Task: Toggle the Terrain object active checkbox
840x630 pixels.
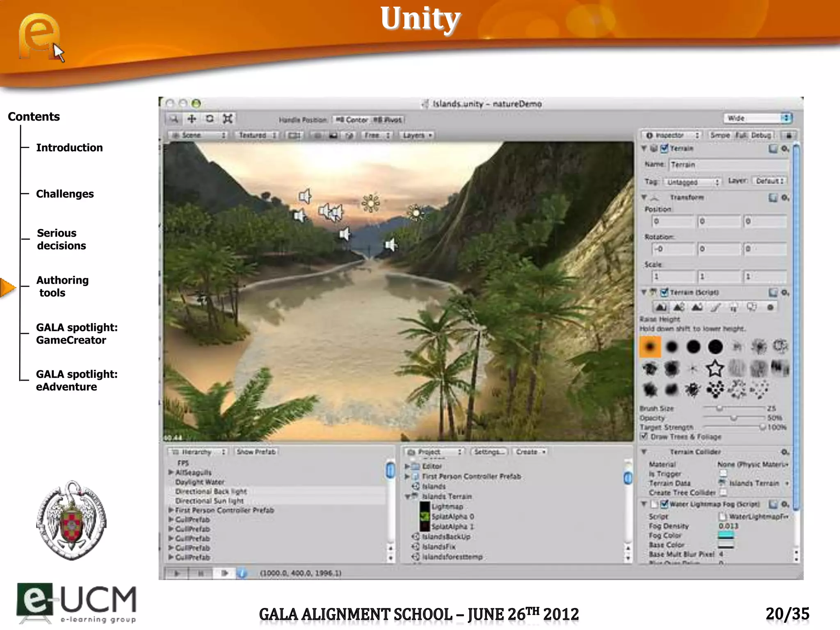Action: coord(664,148)
